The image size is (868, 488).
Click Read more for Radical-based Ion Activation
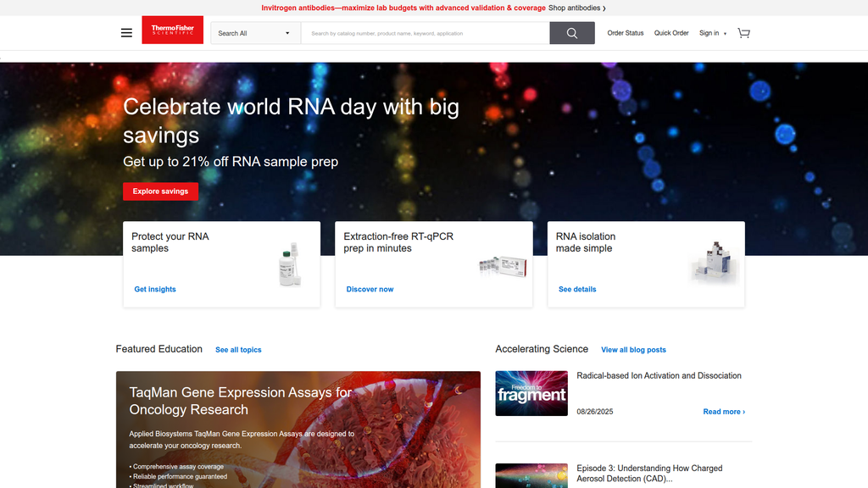point(724,412)
